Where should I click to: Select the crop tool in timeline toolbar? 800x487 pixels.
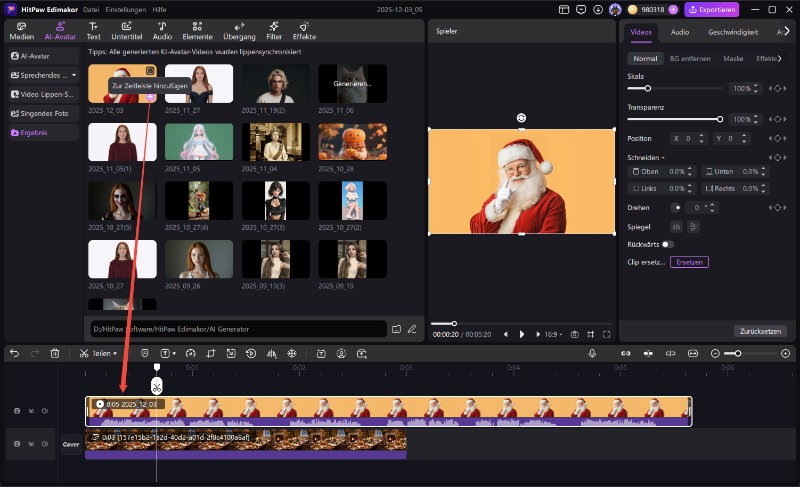coord(211,353)
